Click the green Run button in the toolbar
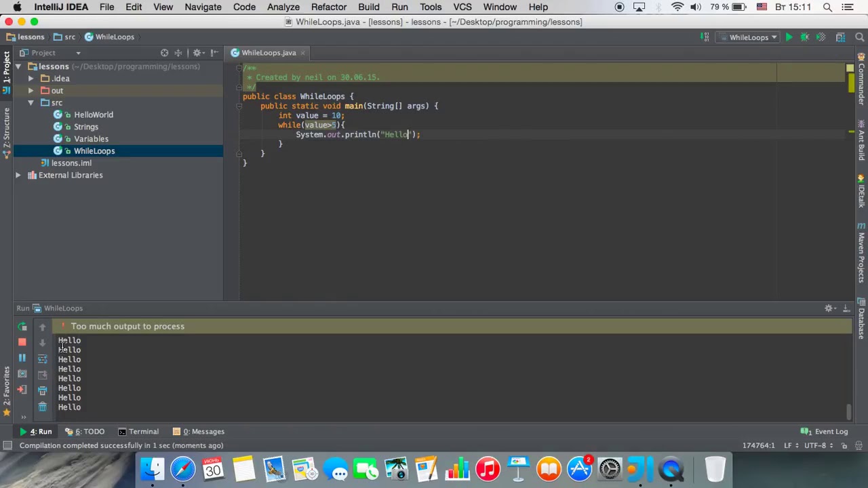 (x=789, y=37)
